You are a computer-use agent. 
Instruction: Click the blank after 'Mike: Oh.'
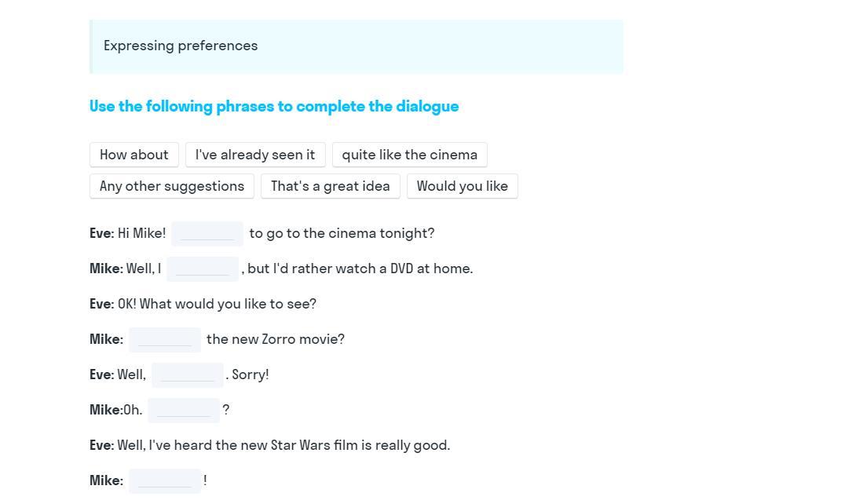pyautogui.click(x=184, y=411)
